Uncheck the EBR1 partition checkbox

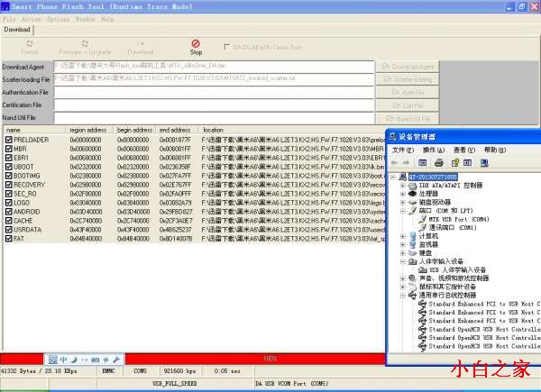pyautogui.click(x=9, y=158)
